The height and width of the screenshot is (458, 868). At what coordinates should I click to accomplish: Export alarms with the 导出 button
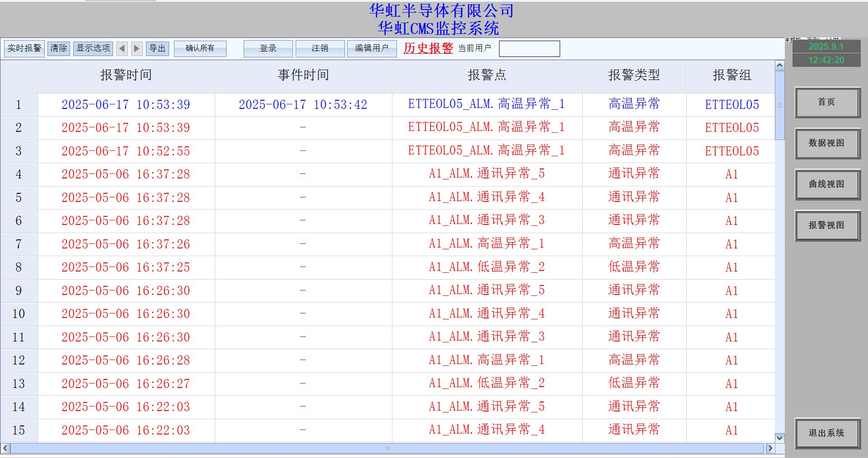coord(157,48)
